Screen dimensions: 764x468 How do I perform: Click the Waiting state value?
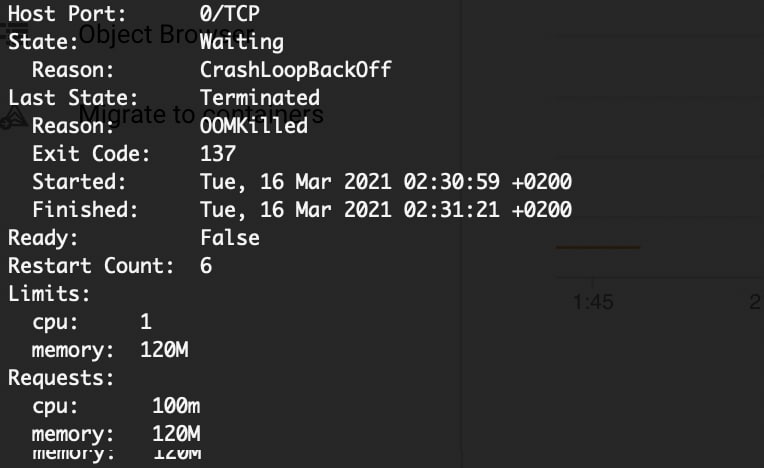pyautogui.click(x=242, y=42)
